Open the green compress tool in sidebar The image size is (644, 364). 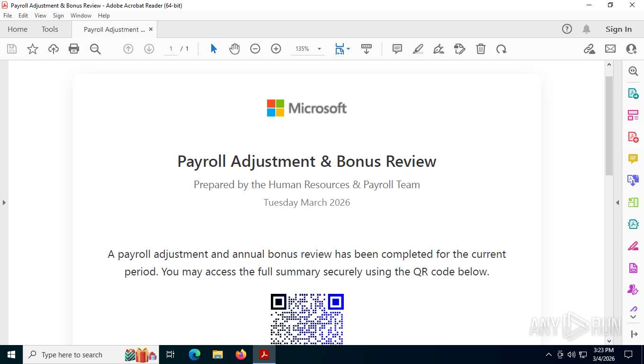tap(633, 202)
